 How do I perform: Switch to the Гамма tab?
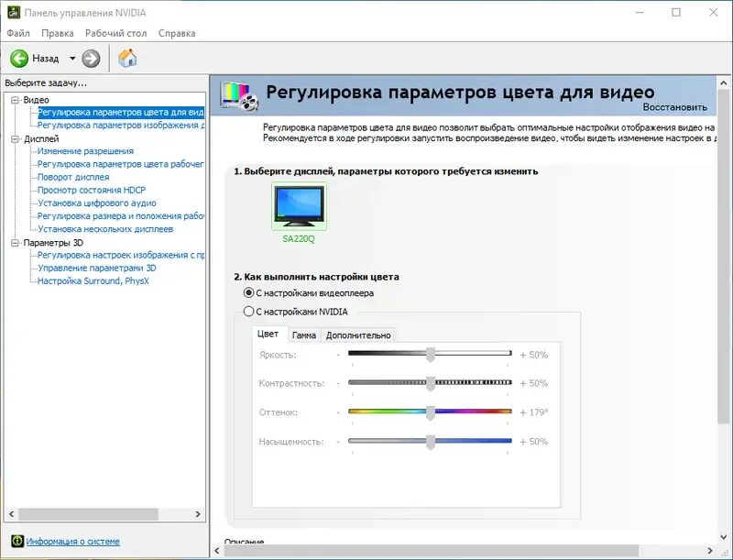click(x=304, y=335)
